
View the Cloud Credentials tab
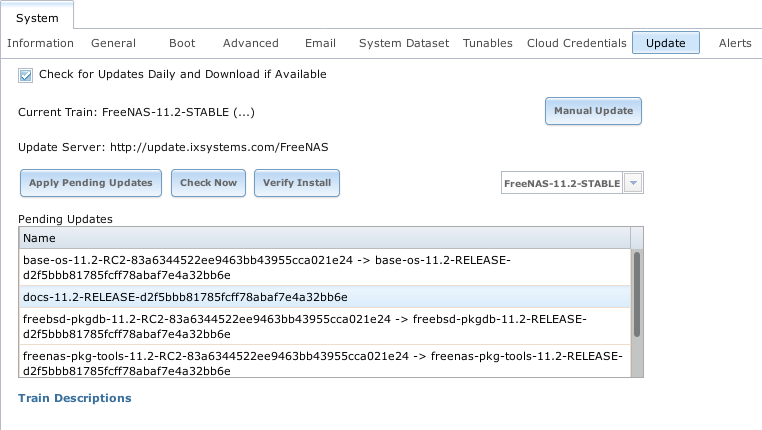[576, 43]
